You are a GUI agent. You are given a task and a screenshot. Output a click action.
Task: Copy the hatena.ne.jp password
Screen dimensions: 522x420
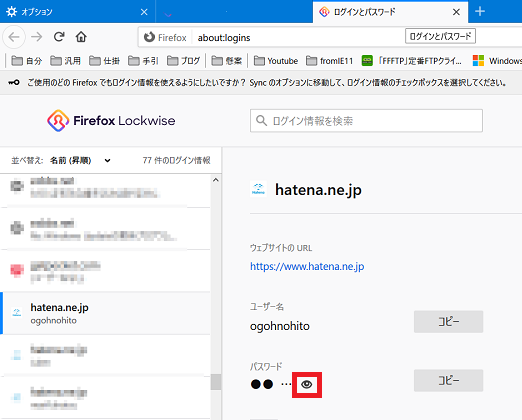(x=448, y=380)
